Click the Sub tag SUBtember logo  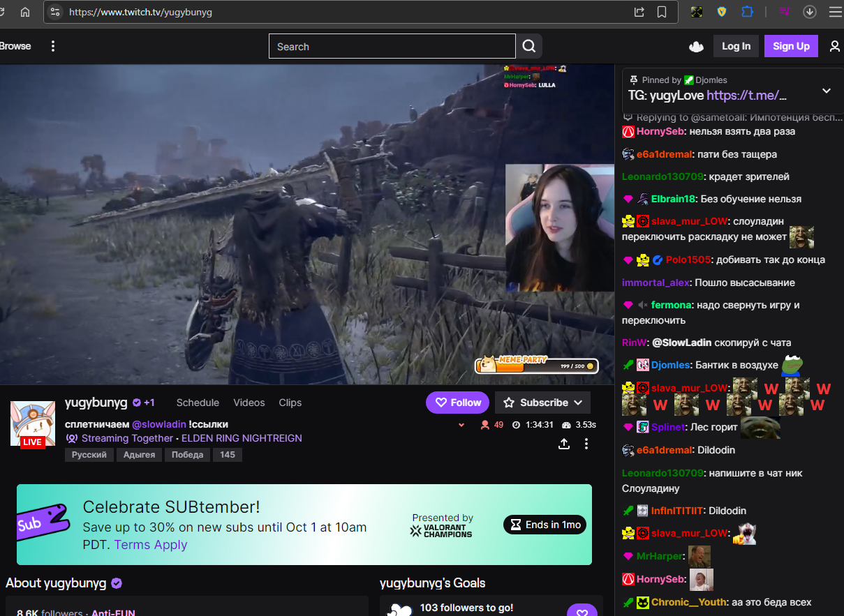coord(43,523)
